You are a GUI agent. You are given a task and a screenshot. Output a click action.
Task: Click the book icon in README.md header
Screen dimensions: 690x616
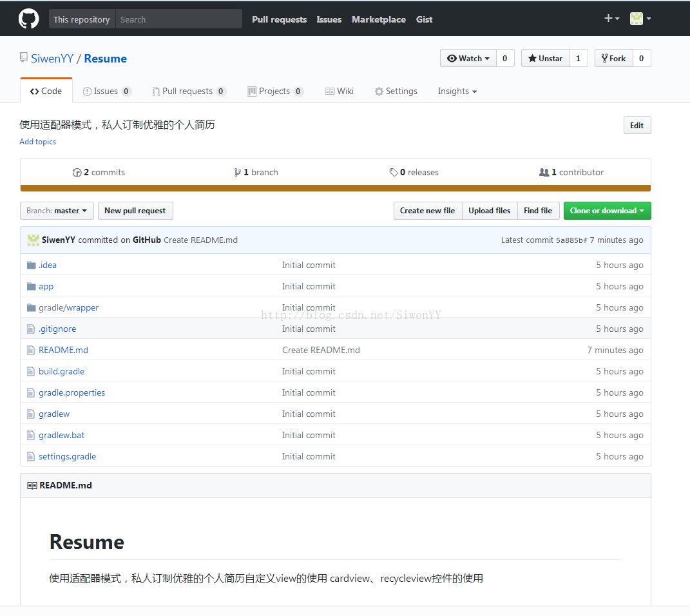tap(32, 485)
